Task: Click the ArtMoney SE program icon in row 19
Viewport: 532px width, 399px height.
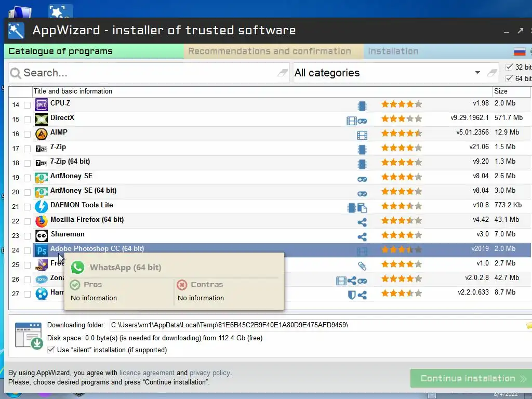Action: pos(42,178)
